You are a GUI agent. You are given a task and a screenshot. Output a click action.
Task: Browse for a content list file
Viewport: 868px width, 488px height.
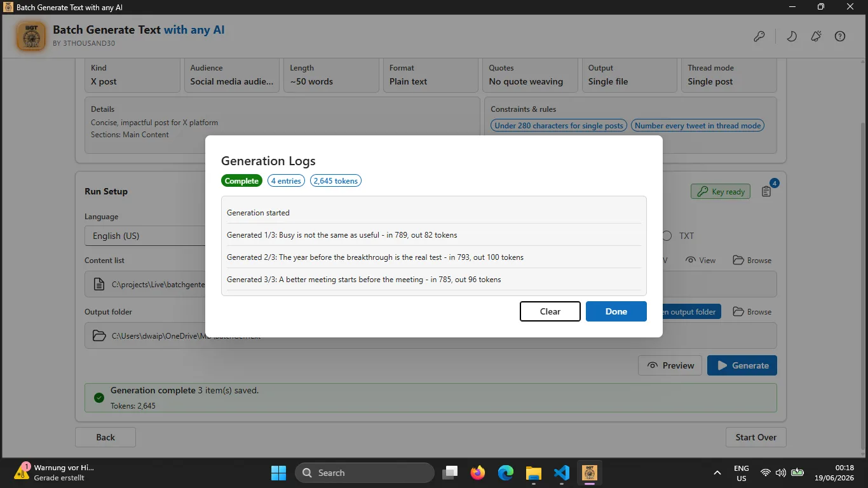[752, 261]
